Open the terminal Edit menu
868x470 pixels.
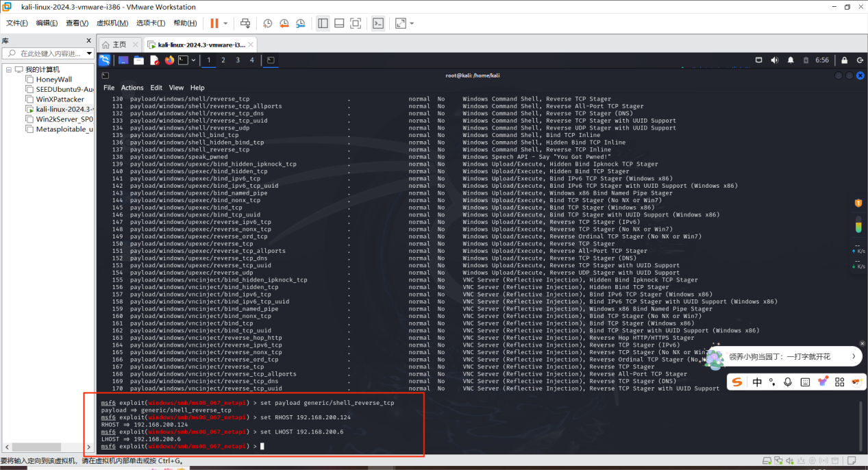156,88
